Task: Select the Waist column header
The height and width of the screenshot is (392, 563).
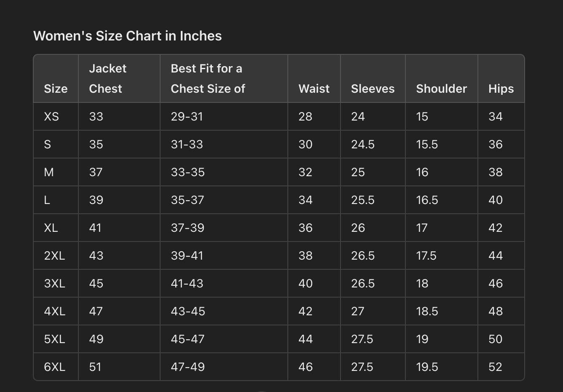Action: 314,89
